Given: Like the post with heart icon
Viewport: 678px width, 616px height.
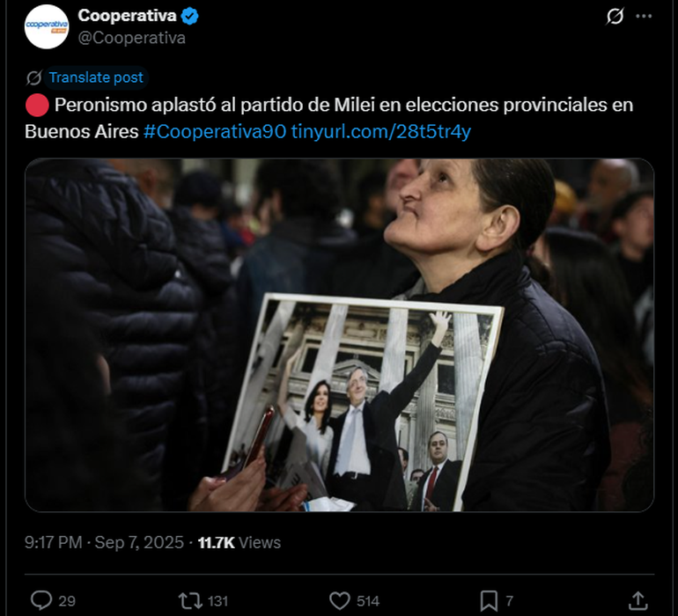Looking at the screenshot, I should pos(340,601).
